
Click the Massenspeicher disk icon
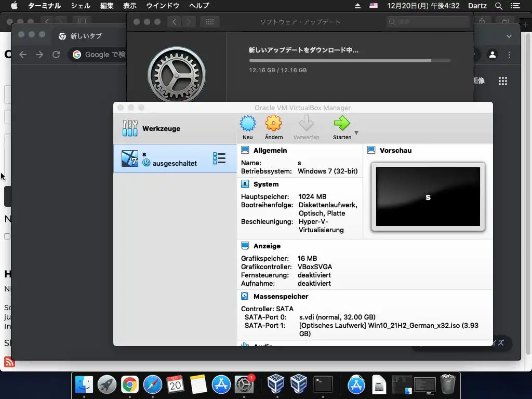click(245, 296)
